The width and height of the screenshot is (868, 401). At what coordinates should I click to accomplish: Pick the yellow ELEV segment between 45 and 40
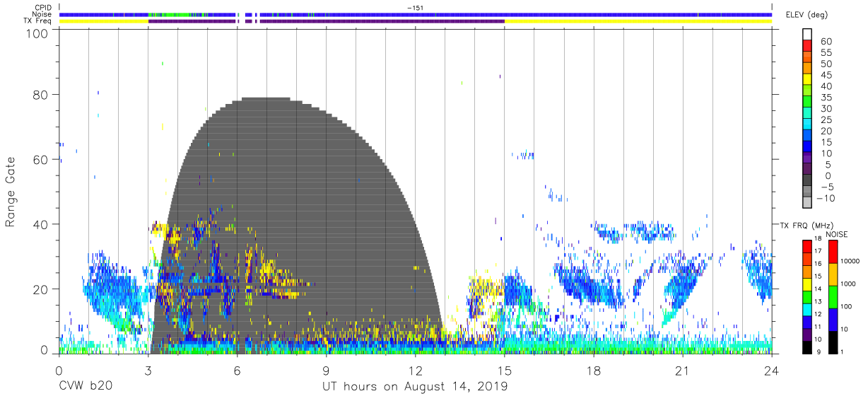pyautogui.click(x=807, y=79)
